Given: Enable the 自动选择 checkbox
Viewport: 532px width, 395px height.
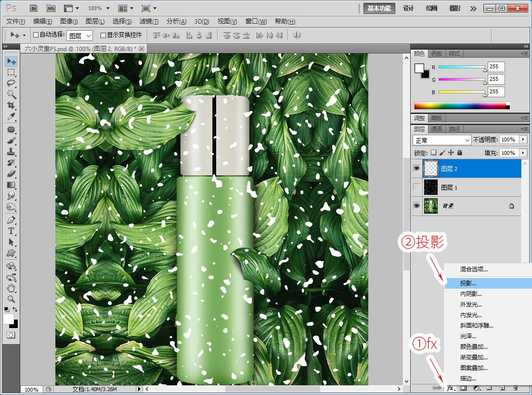Looking at the screenshot, I should pos(36,35).
